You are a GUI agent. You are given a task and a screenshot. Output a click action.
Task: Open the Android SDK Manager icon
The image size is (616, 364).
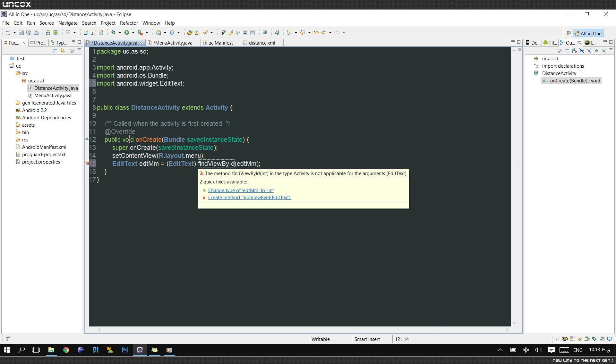(x=48, y=32)
